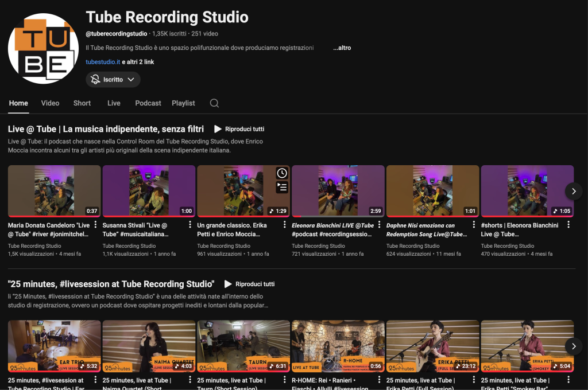Image resolution: width=588 pixels, height=390 pixels.
Task: Open Ear Trio 5:32 session thumbnail
Action: [55, 346]
